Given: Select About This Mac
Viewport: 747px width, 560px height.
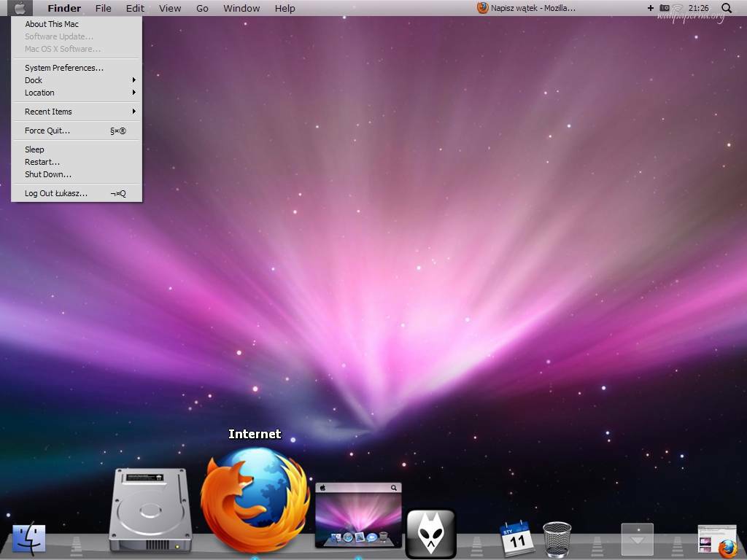Looking at the screenshot, I should click(x=52, y=24).
